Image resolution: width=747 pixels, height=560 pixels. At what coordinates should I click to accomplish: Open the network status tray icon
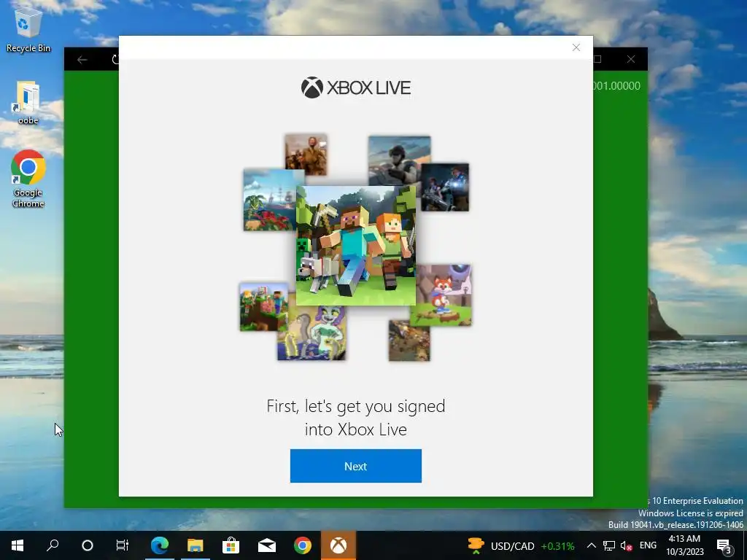609,545
